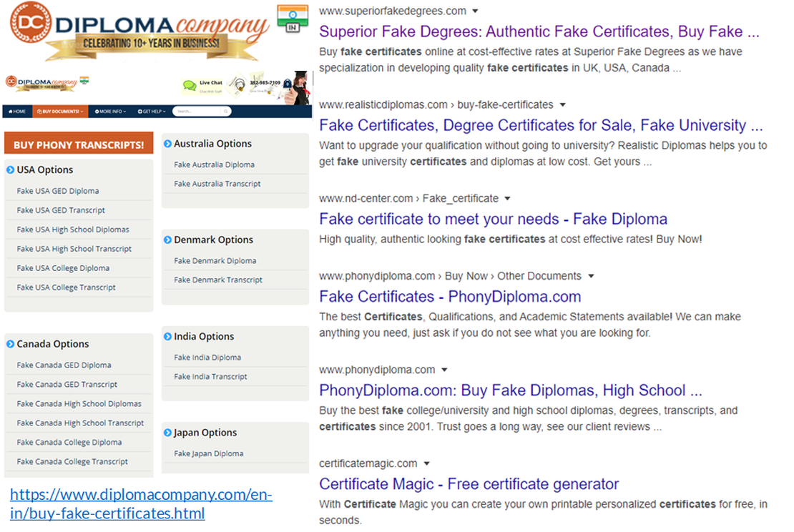Image resolution: width=794 pixels, height=532 pixels.
Task: Click the magnifier icon in the search bar
Action: 225,112
